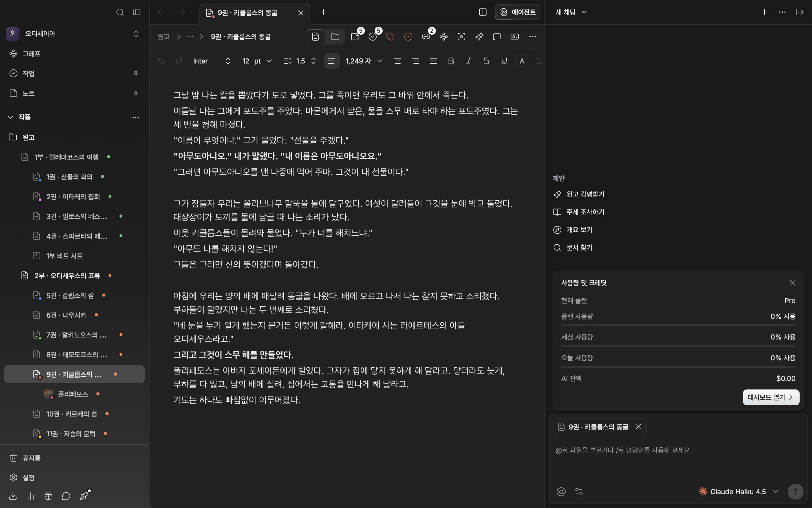This screenshot has width=812, height=508.
Task: Click the 대시보드 열기 button
Action: pos(771,397)
